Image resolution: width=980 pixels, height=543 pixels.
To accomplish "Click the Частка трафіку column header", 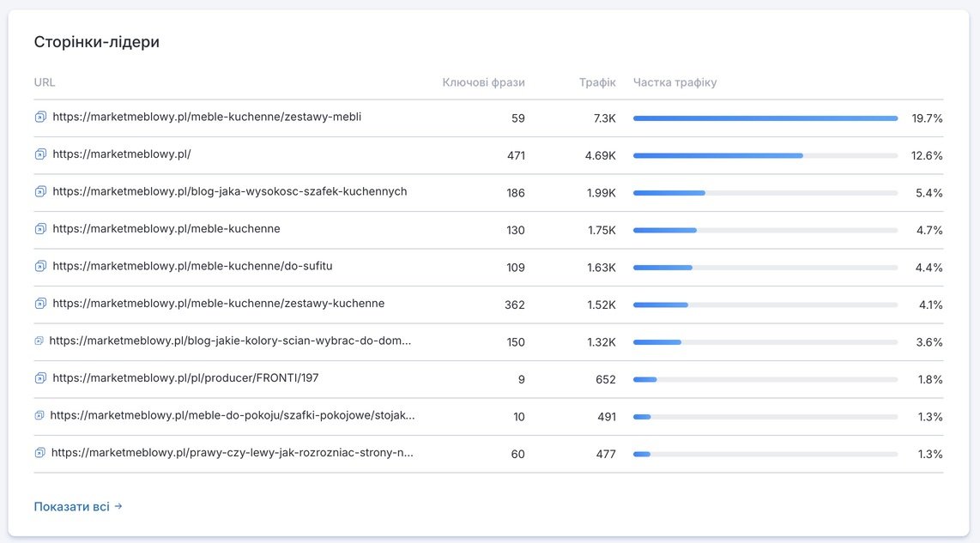I will pos(675,82).
